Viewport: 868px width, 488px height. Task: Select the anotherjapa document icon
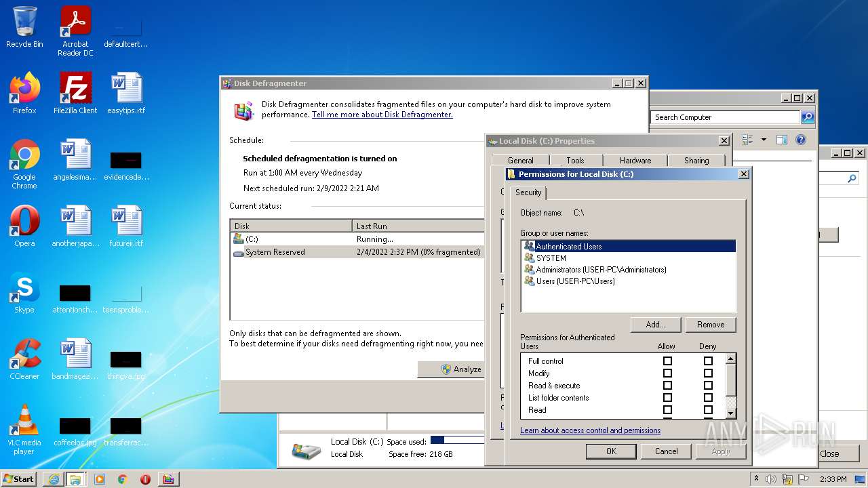pos(75,226)
